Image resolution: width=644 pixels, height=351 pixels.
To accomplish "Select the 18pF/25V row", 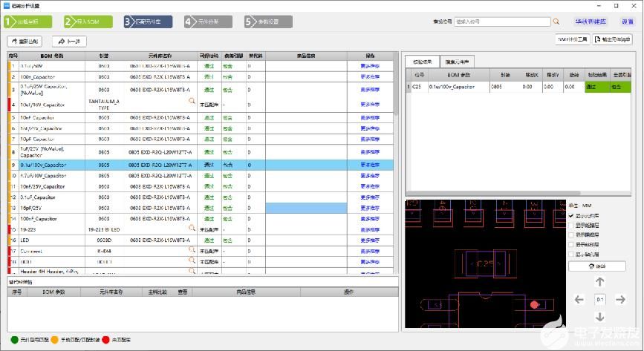I will 201,208.
